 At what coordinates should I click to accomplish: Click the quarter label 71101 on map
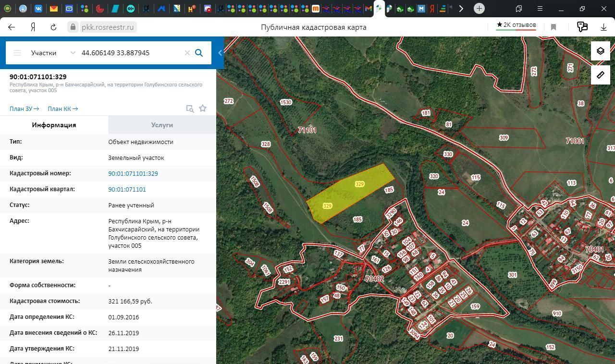point(307,130)
